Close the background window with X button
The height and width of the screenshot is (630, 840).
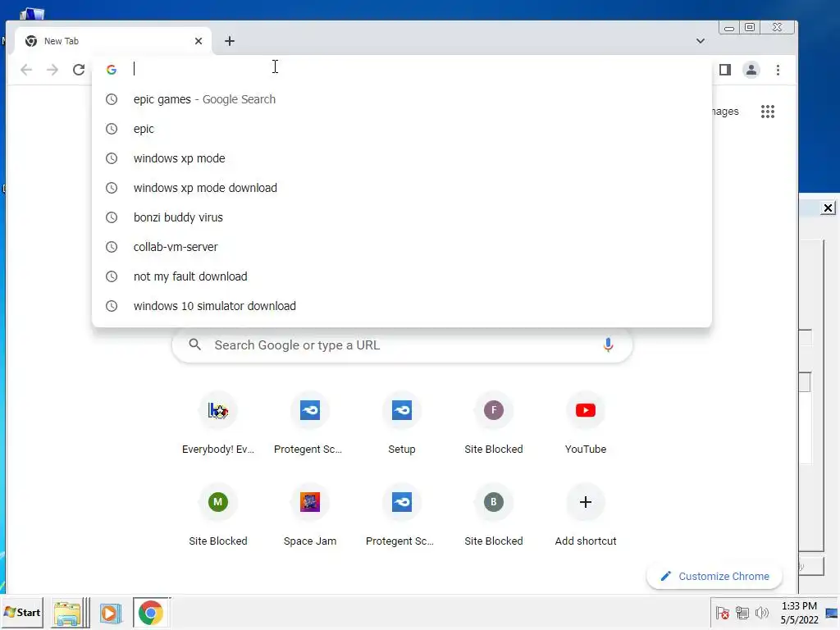[x=828, y=208]
